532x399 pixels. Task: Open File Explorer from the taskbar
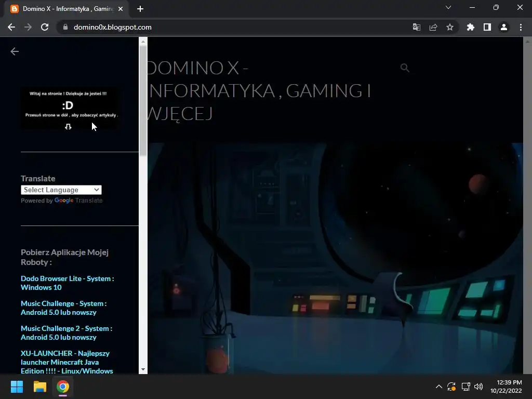click(x=39, y=387)
